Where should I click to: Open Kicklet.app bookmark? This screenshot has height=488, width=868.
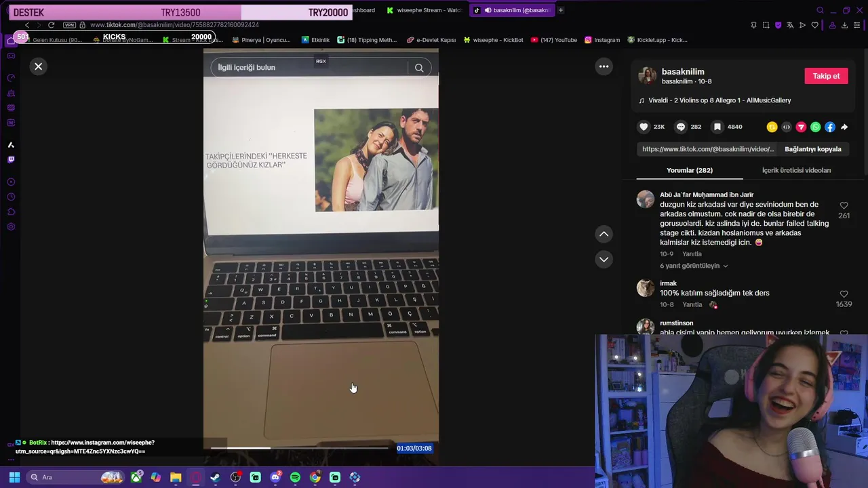657,40
